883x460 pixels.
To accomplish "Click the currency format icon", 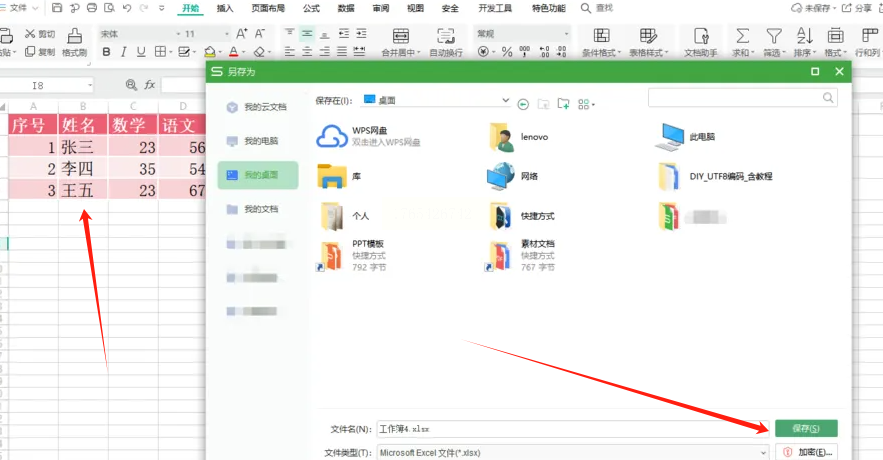I will point(483,52).
